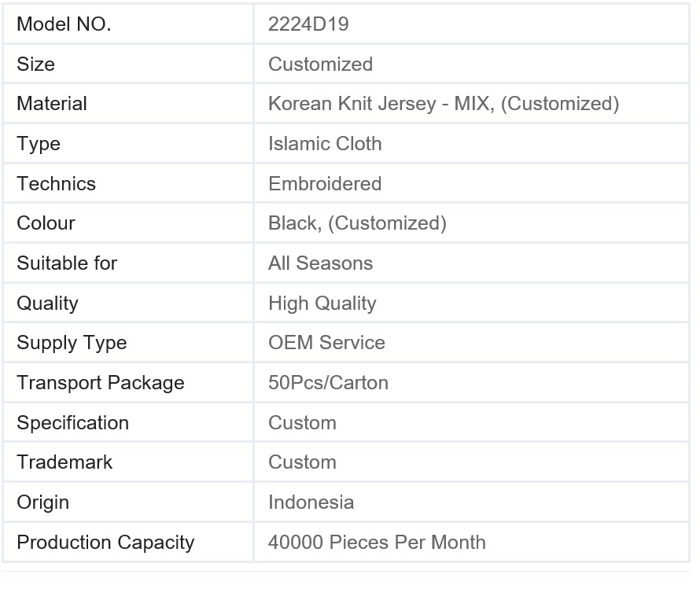
Task: Click the Islamic Cloth type value
Action: pos(325,144)
